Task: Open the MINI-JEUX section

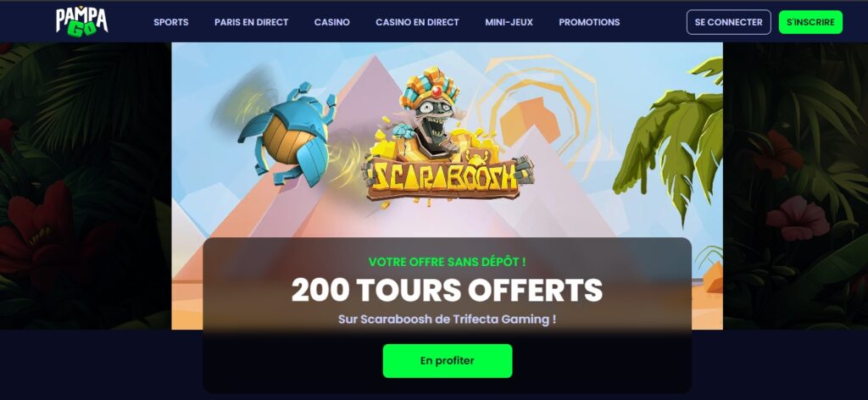Action: pos(509,22)
